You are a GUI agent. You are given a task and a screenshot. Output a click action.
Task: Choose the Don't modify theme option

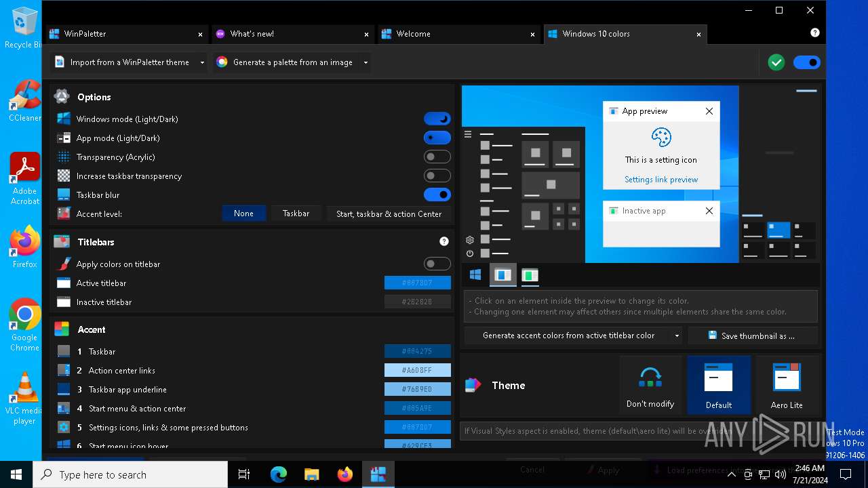point(650,385)
